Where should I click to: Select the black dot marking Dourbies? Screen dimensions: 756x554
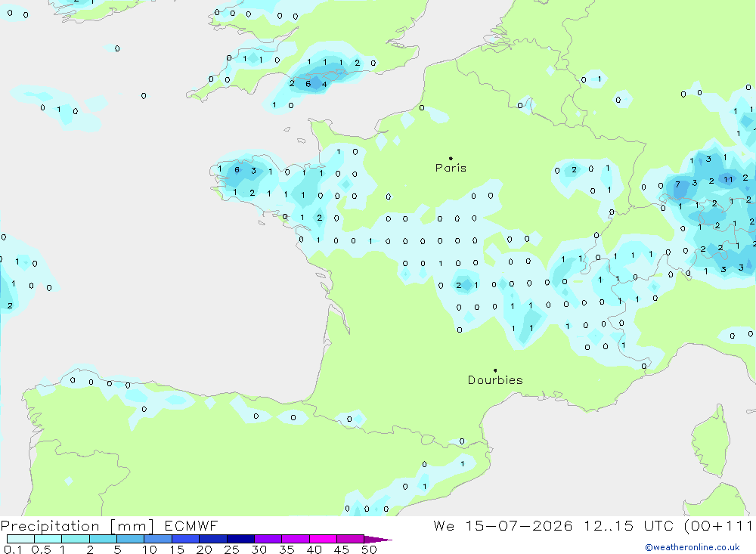495,370
